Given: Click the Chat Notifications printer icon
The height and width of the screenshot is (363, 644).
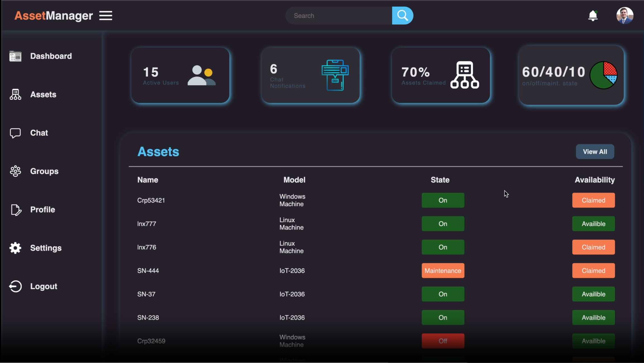Looking at the screenshot, I should point(335,75).
